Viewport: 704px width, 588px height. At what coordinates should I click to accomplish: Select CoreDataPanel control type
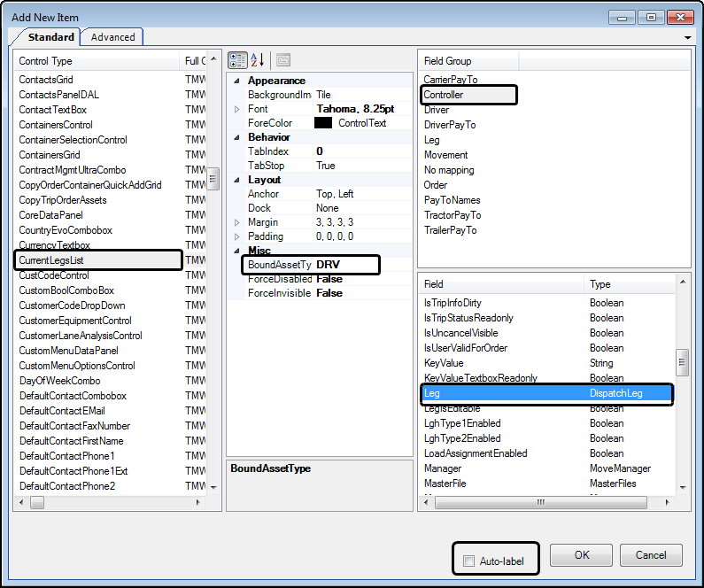(x=50, y=215)
